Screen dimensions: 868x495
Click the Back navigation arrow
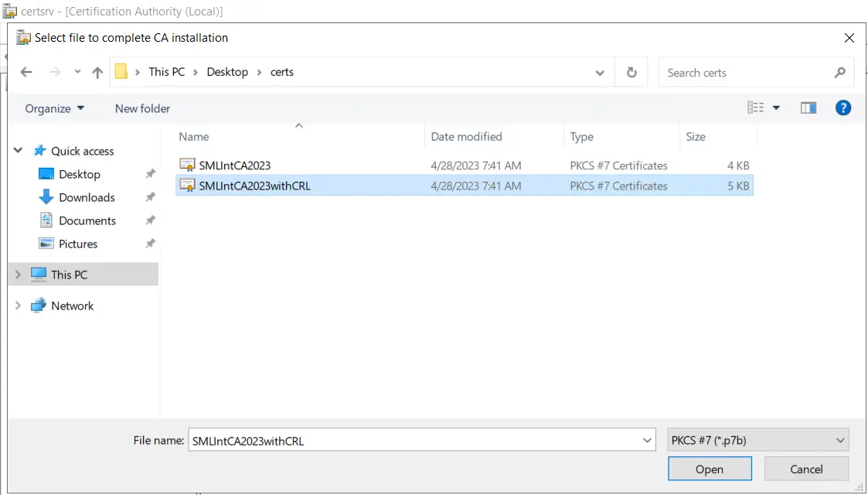point(26,72)
